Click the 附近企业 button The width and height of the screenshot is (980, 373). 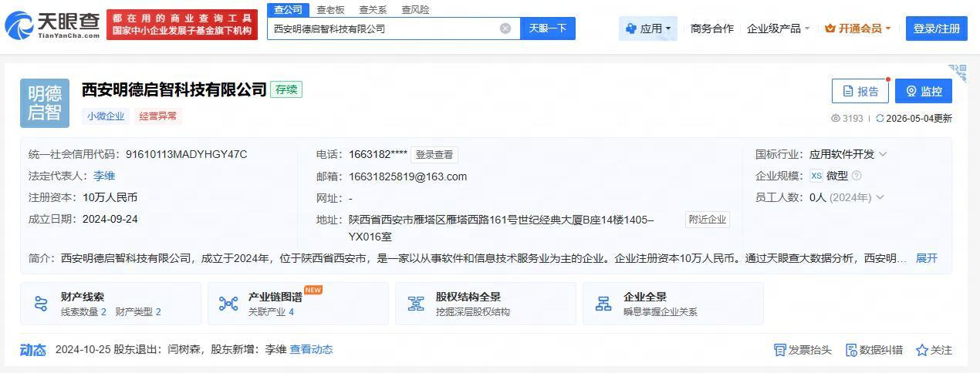coord(707,220)
